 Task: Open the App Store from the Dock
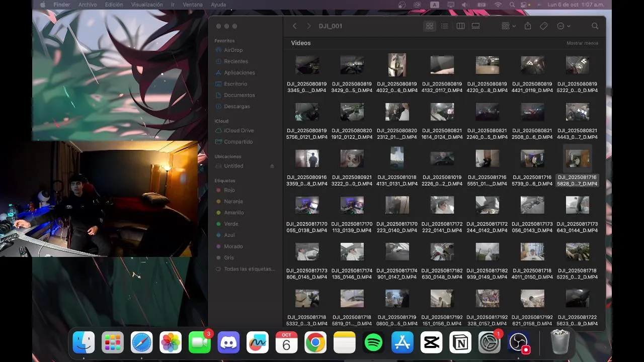pyautogui.click(x=402, y=343)
